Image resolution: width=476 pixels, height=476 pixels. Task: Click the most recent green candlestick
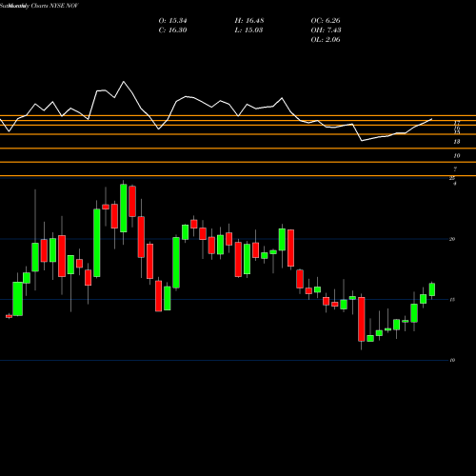coord(432,289)
